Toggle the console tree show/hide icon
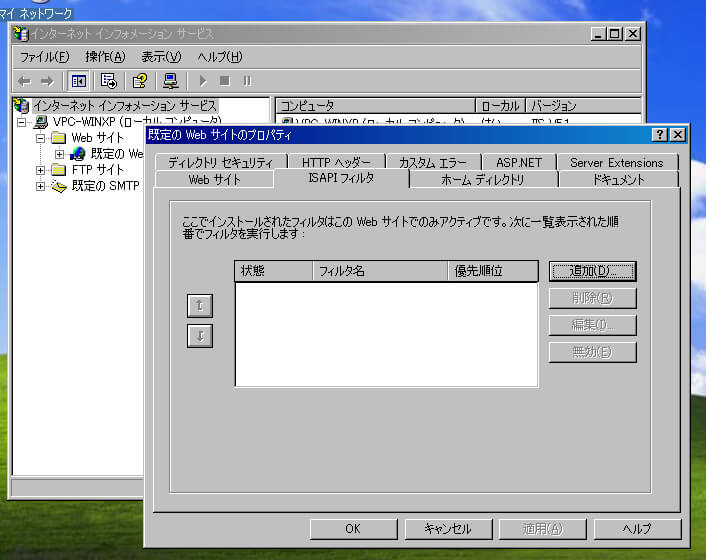 coord(78,81)
